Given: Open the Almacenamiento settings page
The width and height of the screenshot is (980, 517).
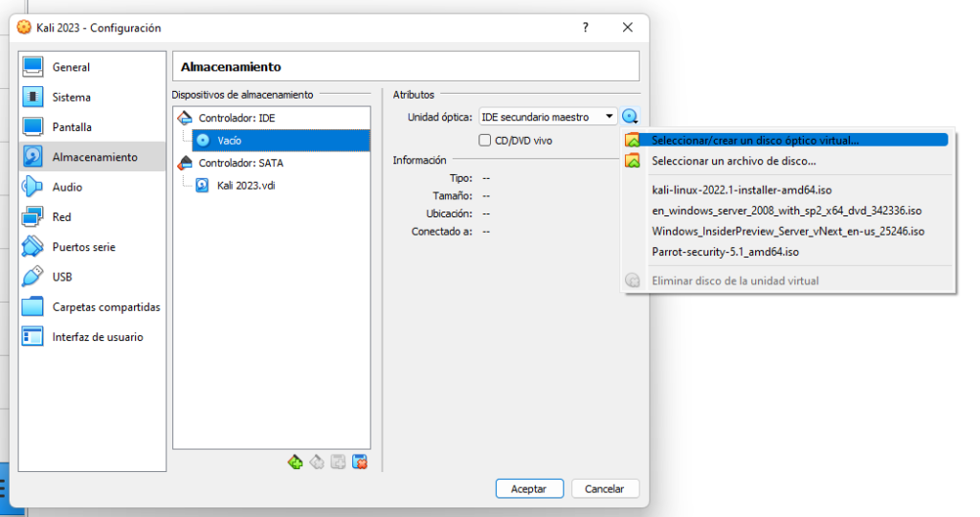Looking at the screenshot, I should [x=93, y=157].
